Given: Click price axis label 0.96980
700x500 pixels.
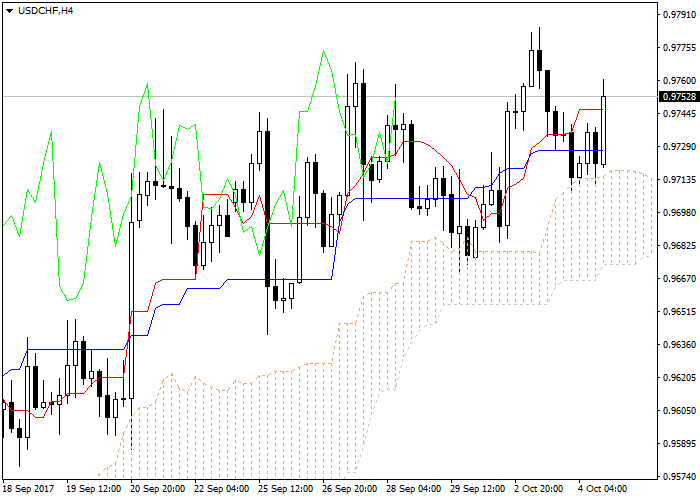Looking at the screenshot, I should (679, 212).
